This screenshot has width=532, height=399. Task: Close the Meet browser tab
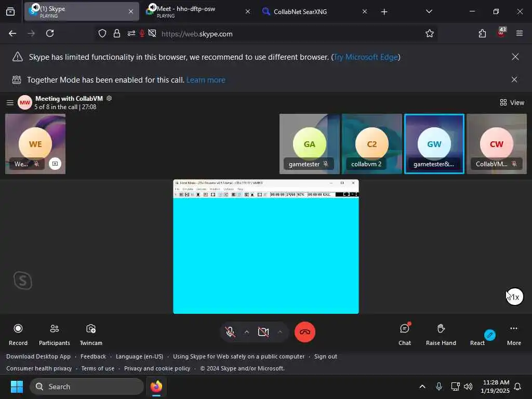click(x=248, y=11)
